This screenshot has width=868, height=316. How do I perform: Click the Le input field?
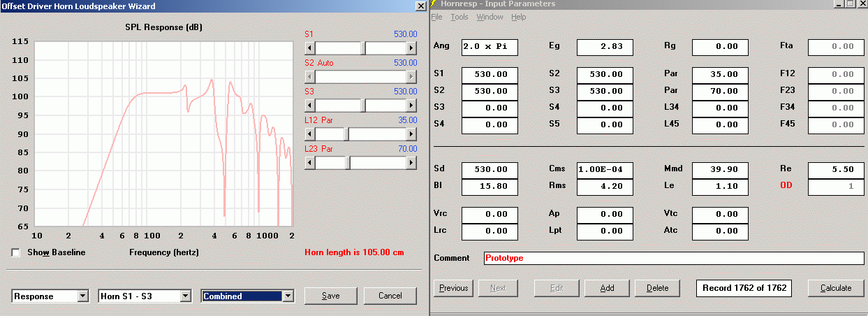point(720,187)
